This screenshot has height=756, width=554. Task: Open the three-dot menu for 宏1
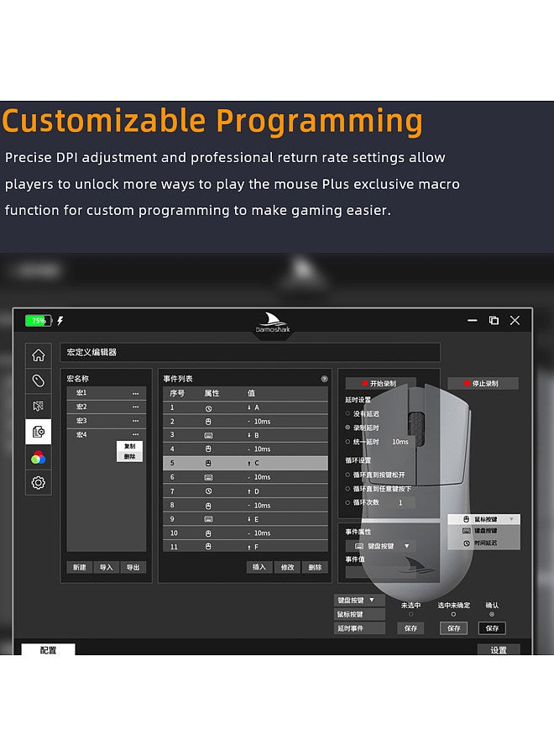tap(135, 393)
